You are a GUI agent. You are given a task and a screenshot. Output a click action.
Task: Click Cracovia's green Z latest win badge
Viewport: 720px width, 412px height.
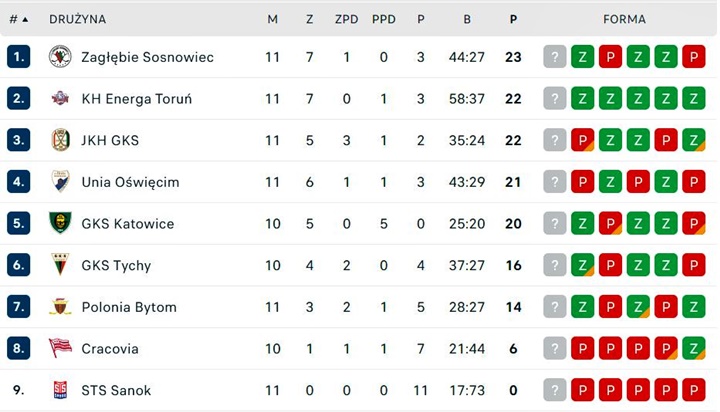(x=694, y=348)
